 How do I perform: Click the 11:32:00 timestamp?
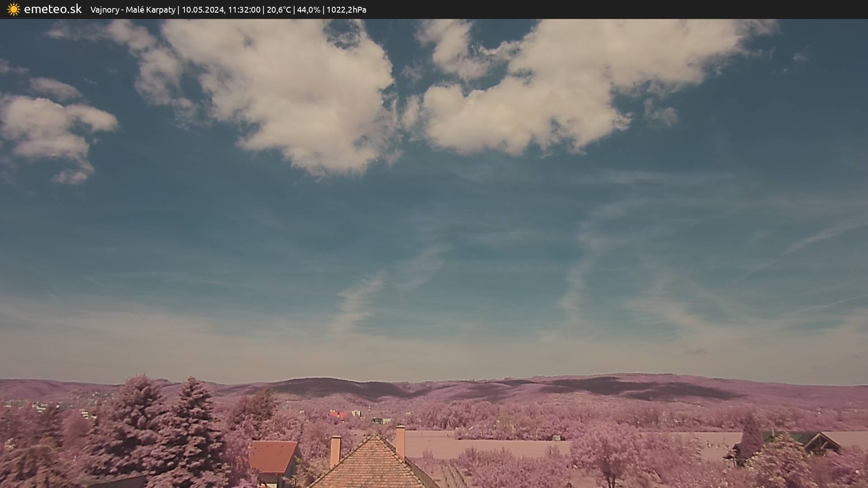click(x=244, y=9)
